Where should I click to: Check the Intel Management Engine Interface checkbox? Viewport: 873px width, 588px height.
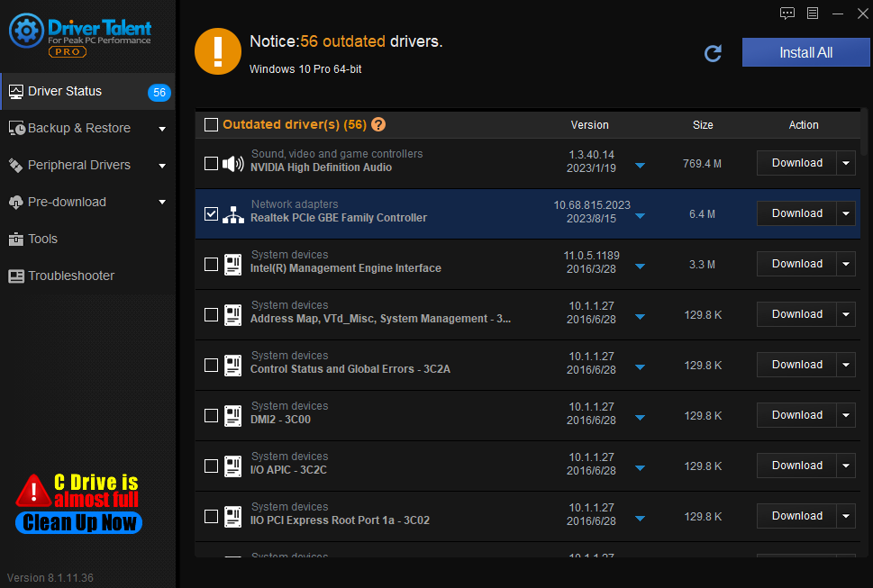211,264
